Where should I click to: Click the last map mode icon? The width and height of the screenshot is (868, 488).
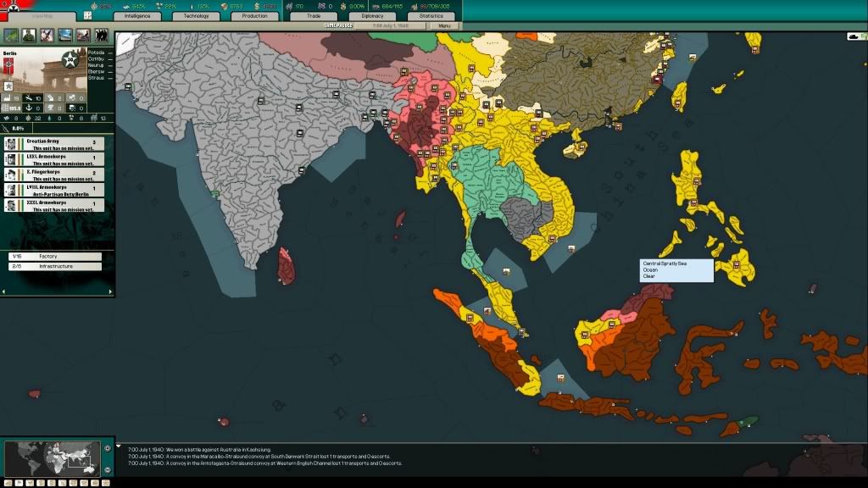pyautogui.click(x=102, y=36)
